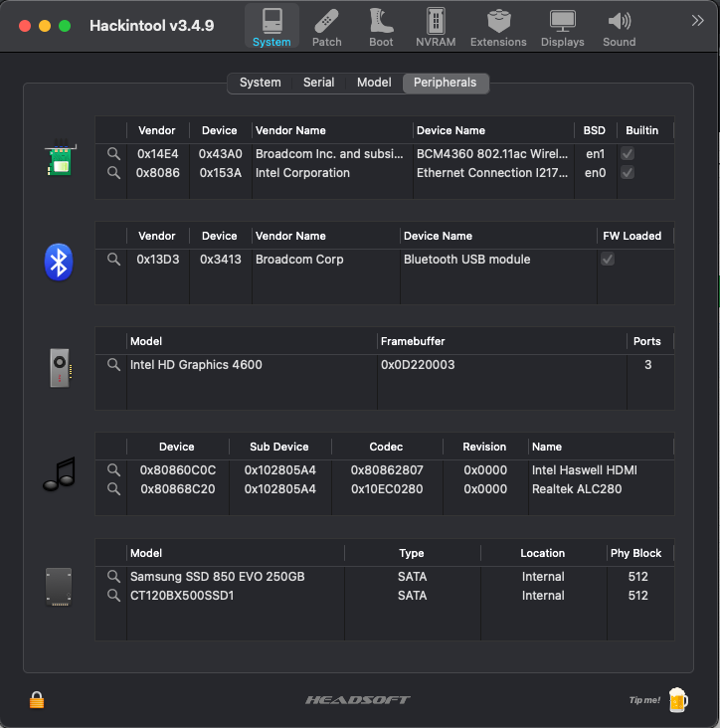The image size is (720, 728).
Task: Click the Framebuffer column header
Action: click(x=502, y=341)
